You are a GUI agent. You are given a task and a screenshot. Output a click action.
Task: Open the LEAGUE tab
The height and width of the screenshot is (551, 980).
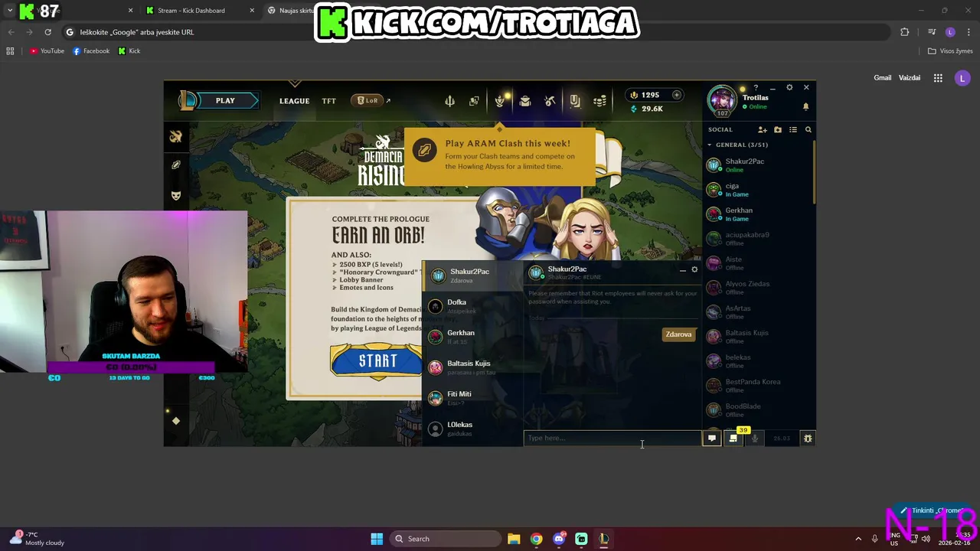tap(294, 101)
